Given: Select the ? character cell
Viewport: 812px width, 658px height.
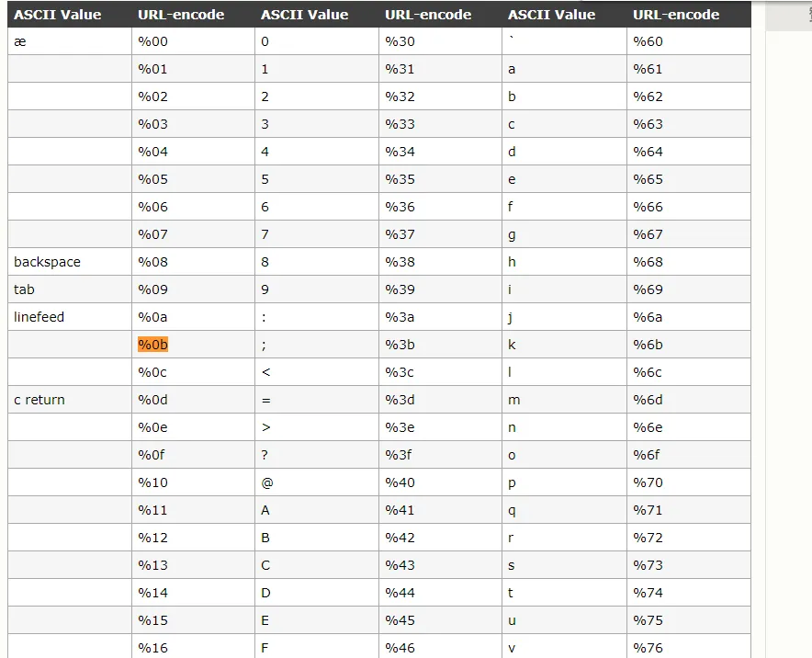Looking at the screenshot, I should (265, 455).
